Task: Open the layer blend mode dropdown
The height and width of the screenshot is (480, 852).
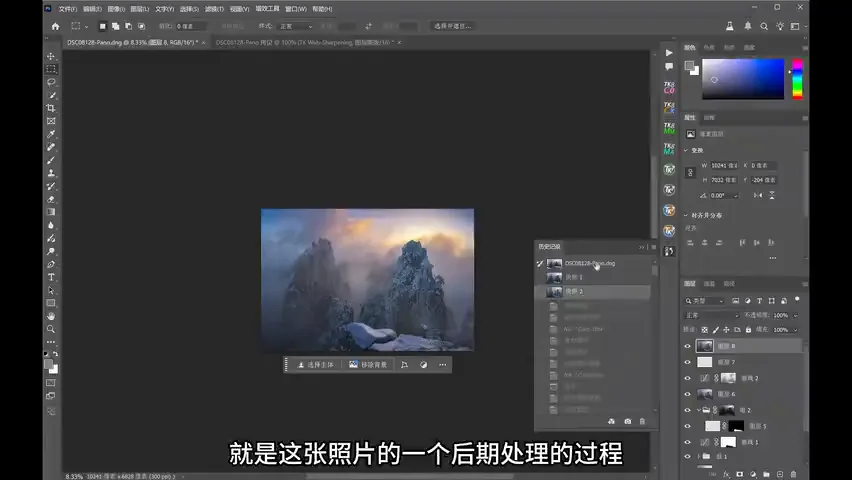Action: tap(712, 315)
